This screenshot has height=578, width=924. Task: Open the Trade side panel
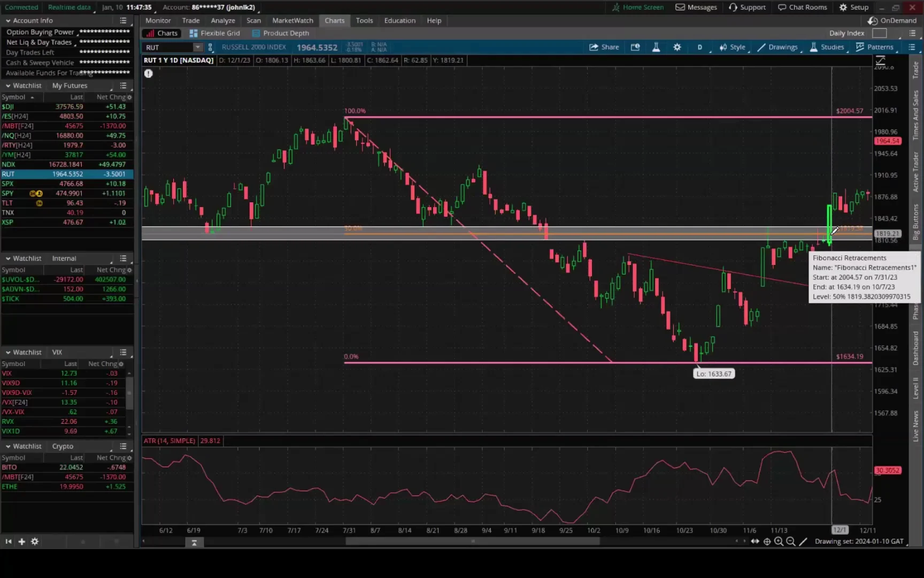(x=915, y=70)
